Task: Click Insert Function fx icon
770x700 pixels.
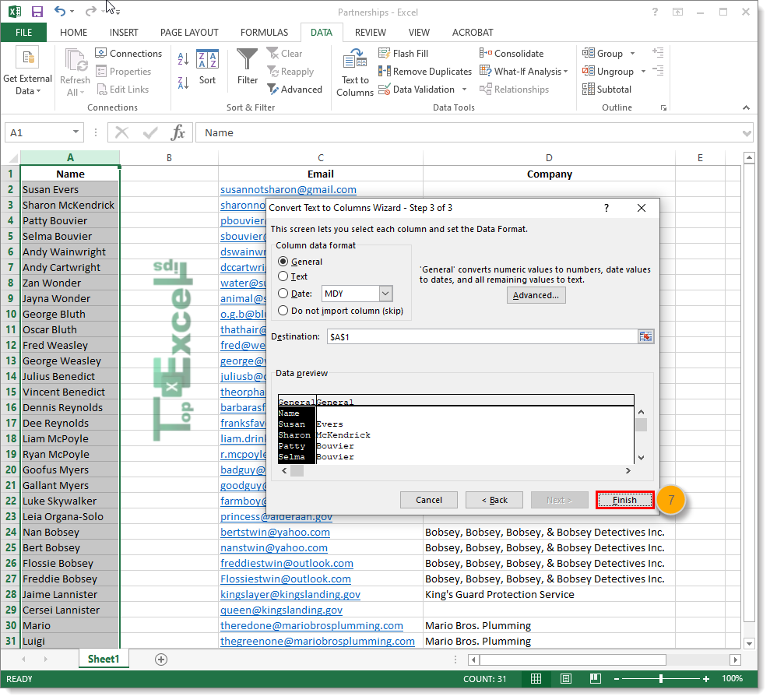Action: [x=178, y=132]
